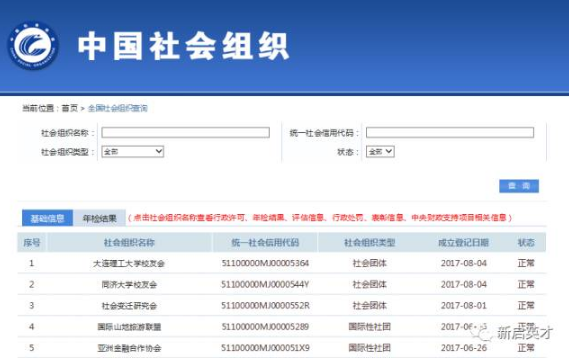Switch to the 年检结果 tab

pos(99,218)
